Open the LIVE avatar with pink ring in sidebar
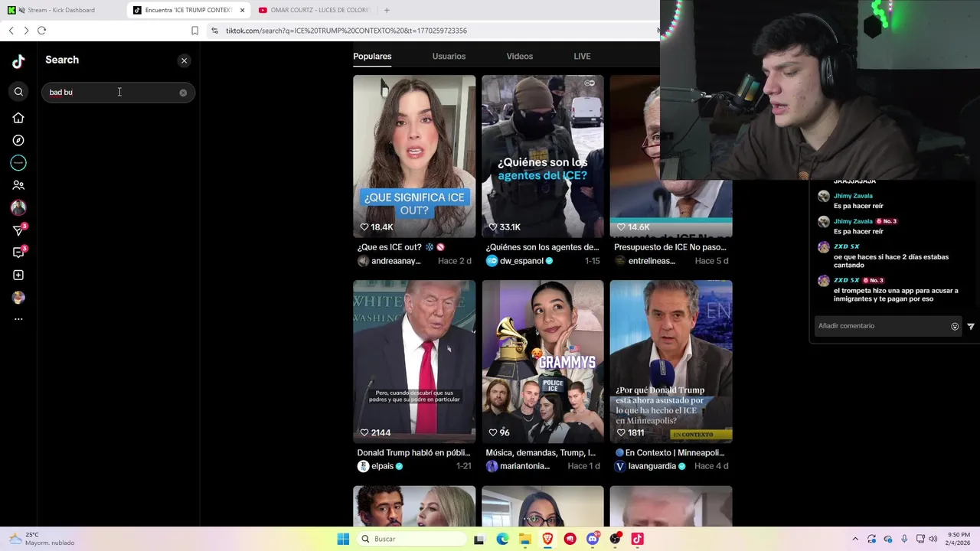The height and width of the screenshot is (551, 980). tap(18, 207)
